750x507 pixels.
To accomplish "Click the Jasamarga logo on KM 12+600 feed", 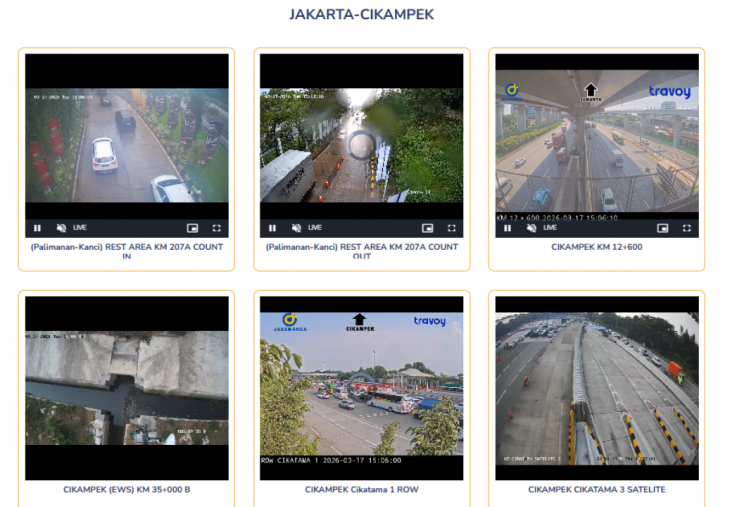I will pos(512,92).
